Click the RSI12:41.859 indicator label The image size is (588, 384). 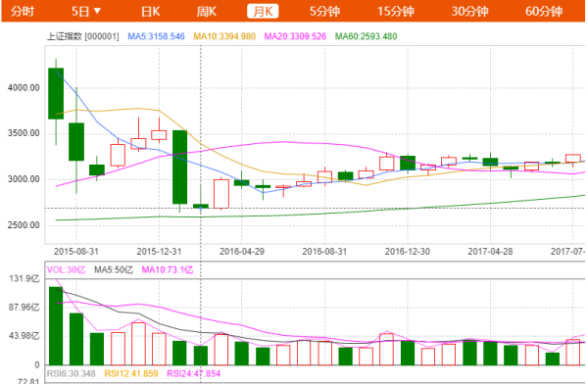click(131, 373)
